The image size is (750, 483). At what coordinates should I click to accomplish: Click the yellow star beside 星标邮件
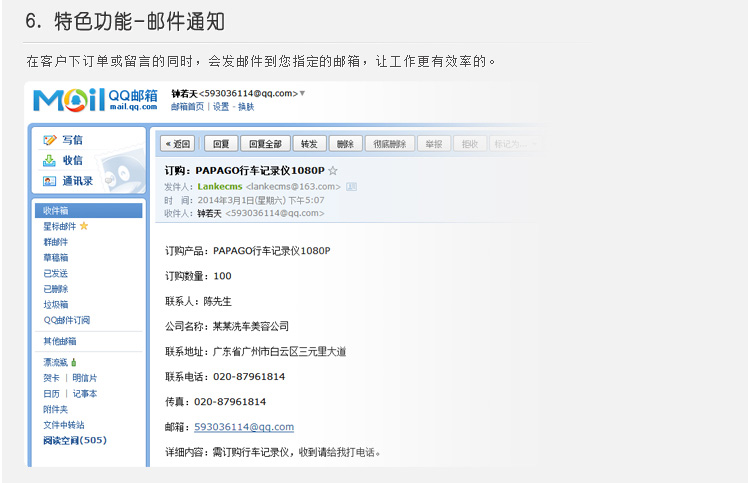click(84, 226)
